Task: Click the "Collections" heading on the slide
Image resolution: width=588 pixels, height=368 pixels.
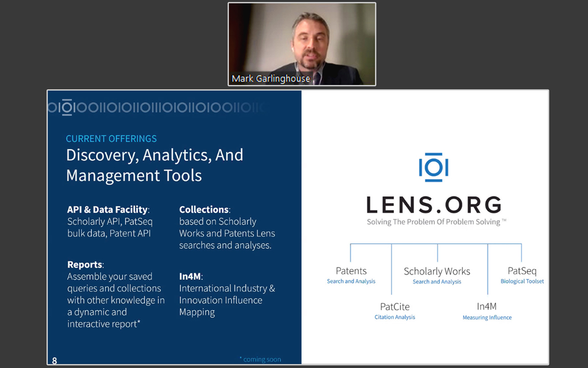Action: (204, 209)
